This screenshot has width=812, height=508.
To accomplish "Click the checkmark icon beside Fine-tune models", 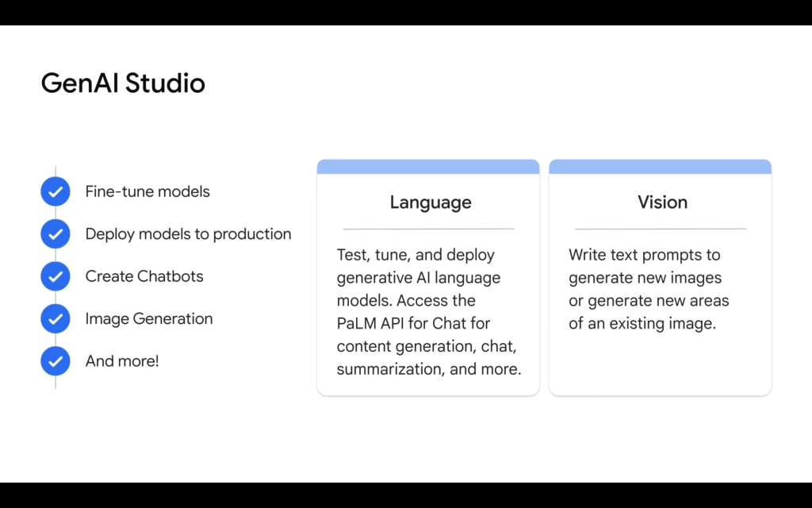I will tap(56, 191).
